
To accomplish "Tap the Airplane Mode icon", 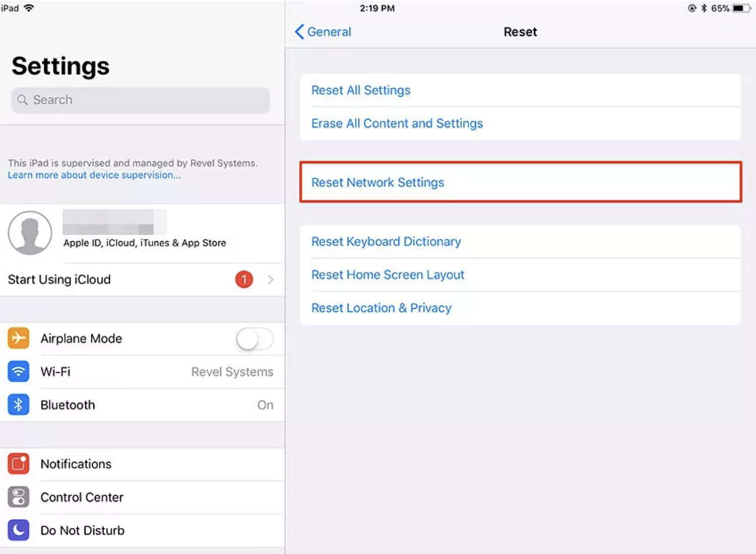I will point(18,338).
